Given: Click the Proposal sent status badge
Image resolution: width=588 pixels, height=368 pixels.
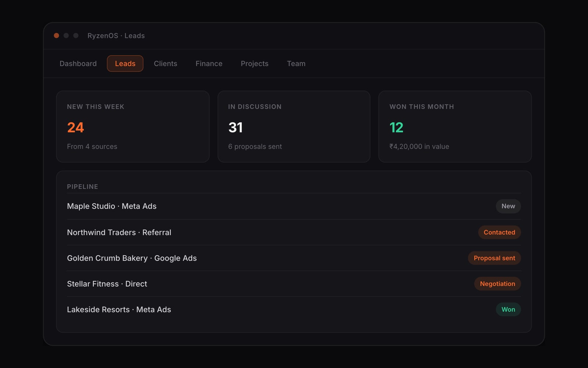Looking at the screenshot, I should (494, 258).
